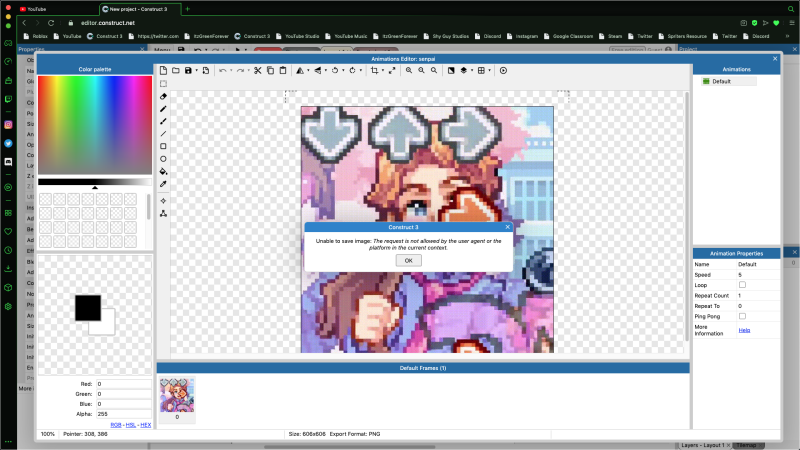Open the grid options dropdown arrow
This screenshot has height=450, width=800.
(489, 70)
